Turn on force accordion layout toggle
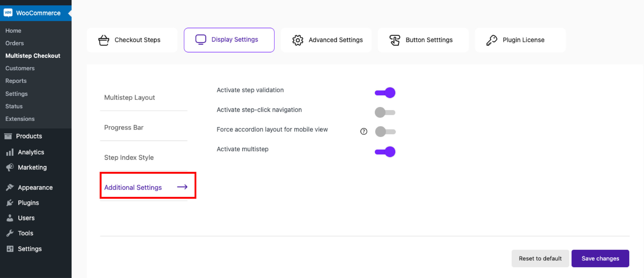Screen dimensions: 644x278 point(385,131)
